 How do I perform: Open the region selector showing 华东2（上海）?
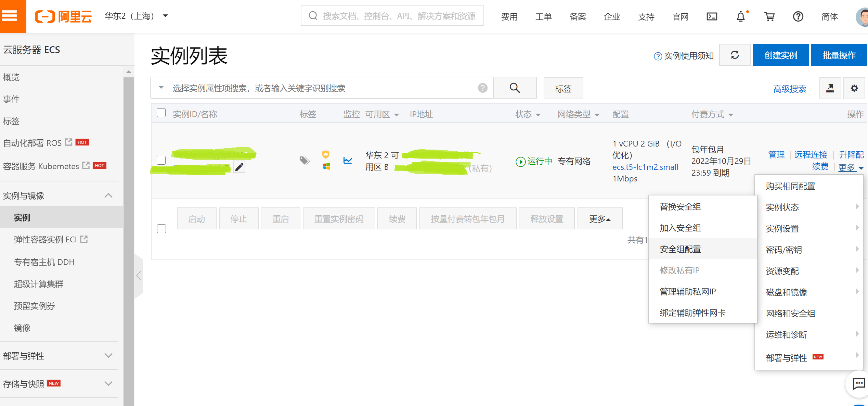[135, 16]
